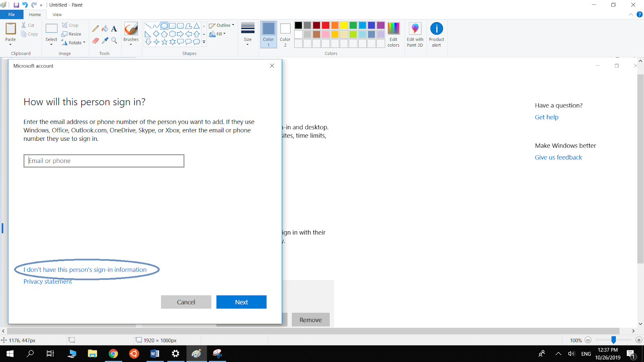This screenshot has height=362, width=644.
Task: Choose the Hexagon shape
Action: pyautogui.click(x=172, y=34)
